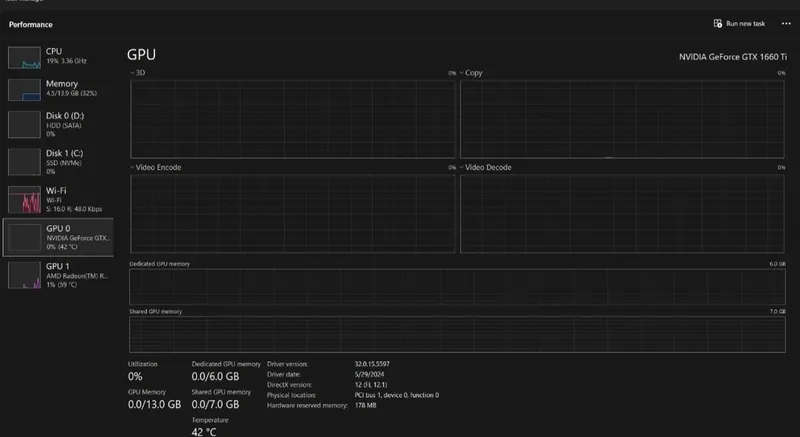Image resolution: width=800 pixels, height=437 pixels.
Task: Click the Run new task button label
Action: tap(745, 23)
